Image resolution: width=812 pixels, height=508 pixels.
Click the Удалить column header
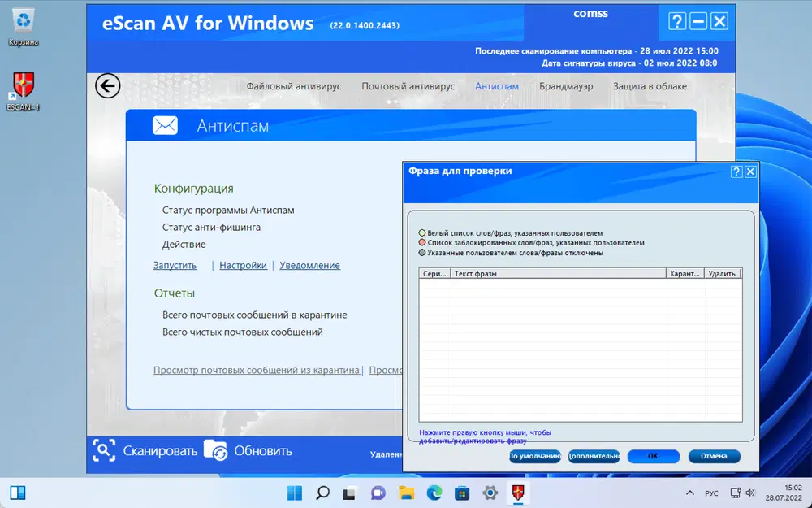pos(723,274)
